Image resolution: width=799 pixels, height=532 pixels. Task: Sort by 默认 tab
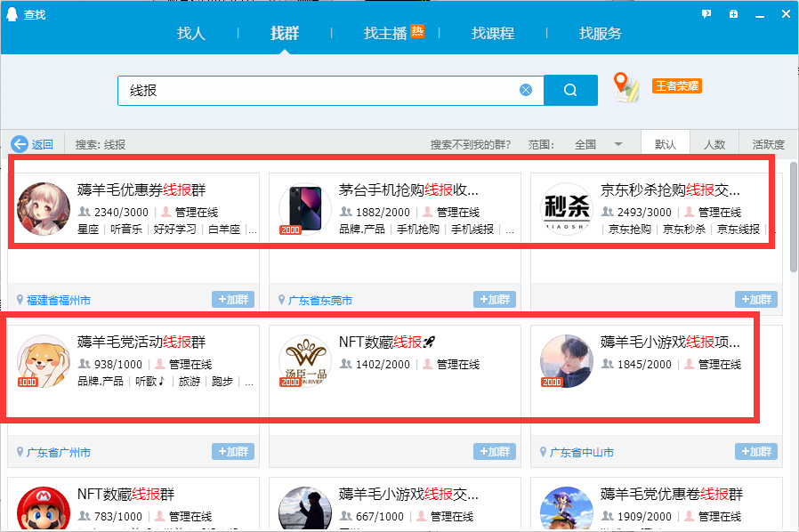coord(666,145)
